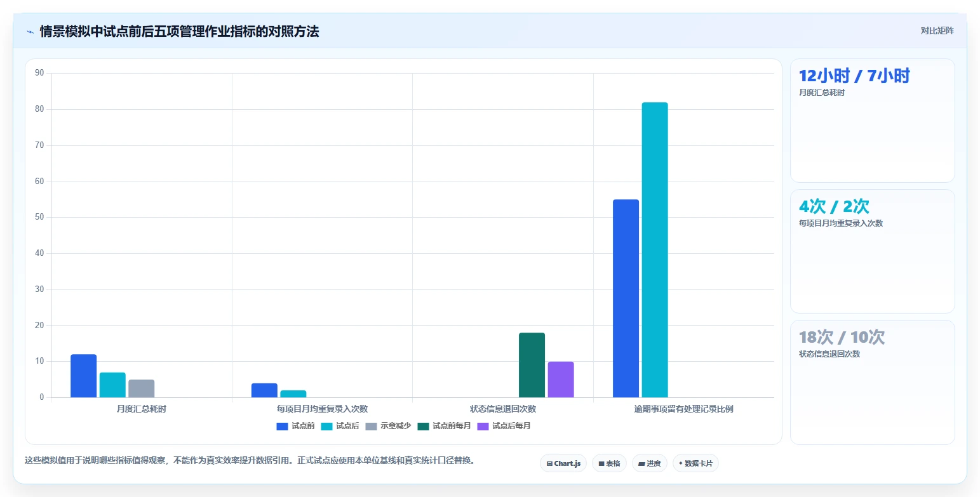Viewport: 980px width, 497px height.
Task: Click the cyan bar in 月度汇总耗时 group
Action: [x=112, y=385]
